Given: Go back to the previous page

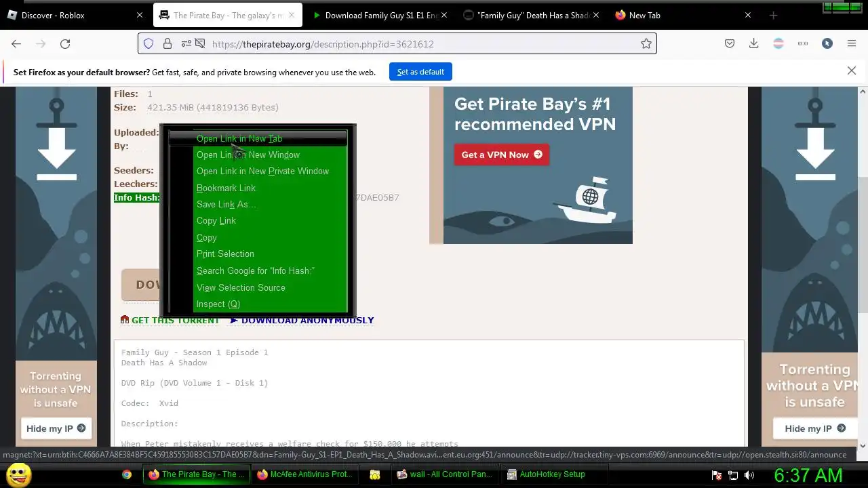Looking at the screenshot, I should (x=16, y=43).
